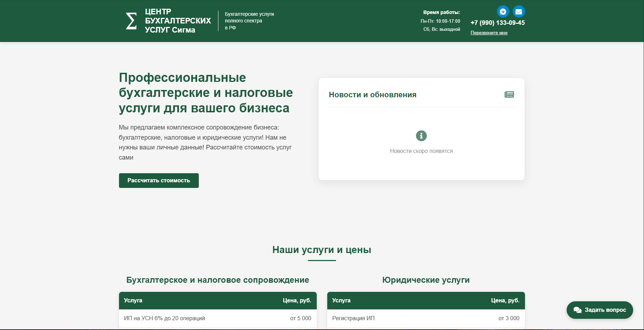The height and width of the screenshot is (330, 644).
Task: Click the chat bubble icon on Задать вопрос
Action: coord(577,310)
